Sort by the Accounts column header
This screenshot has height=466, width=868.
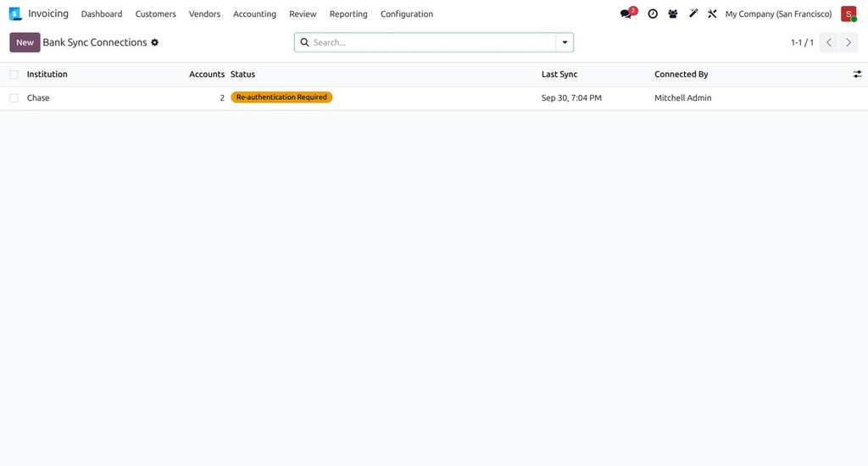point(207,75)
